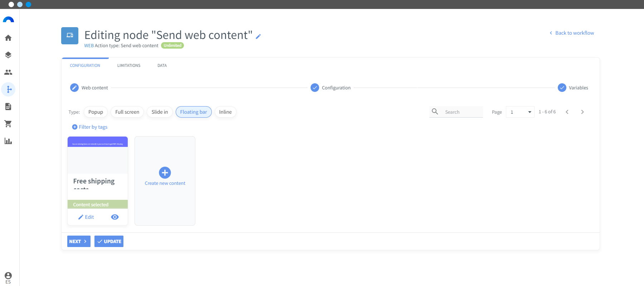
Task: Expand Filter by tags
Action: click(90, 127)
